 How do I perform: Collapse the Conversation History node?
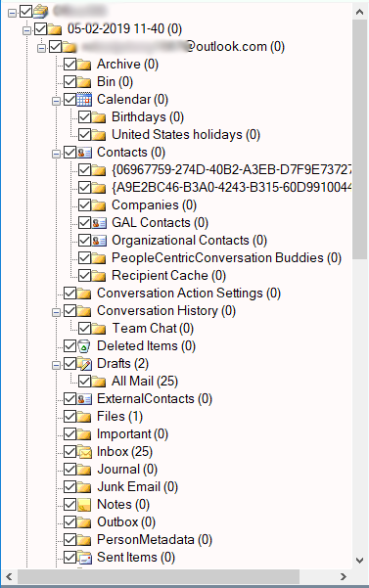click(x=56, y=313)
